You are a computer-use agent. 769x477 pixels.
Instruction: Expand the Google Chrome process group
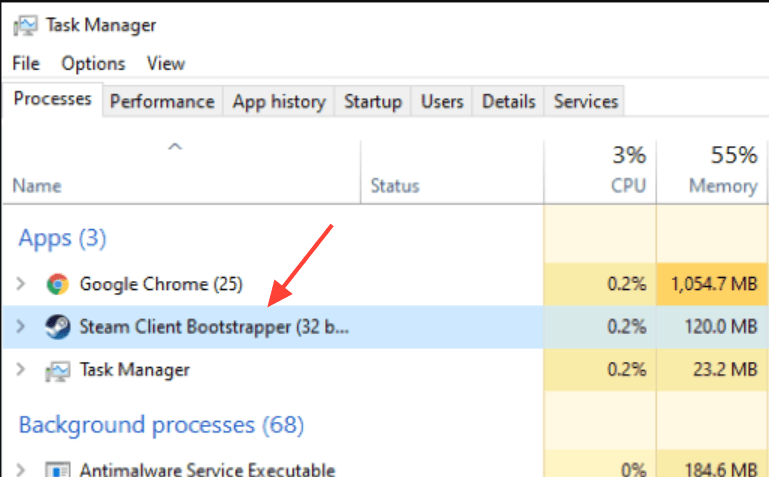point(21,284)
